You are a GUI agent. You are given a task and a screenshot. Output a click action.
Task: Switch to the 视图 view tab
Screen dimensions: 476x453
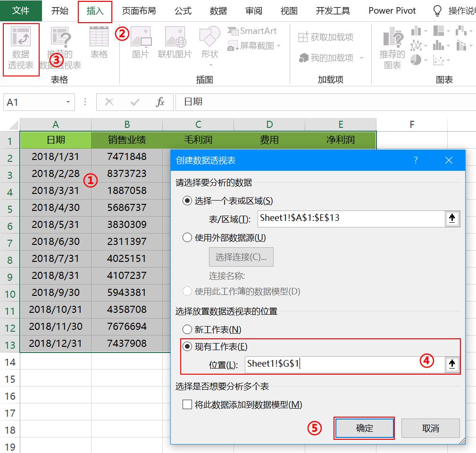[289, 11]
